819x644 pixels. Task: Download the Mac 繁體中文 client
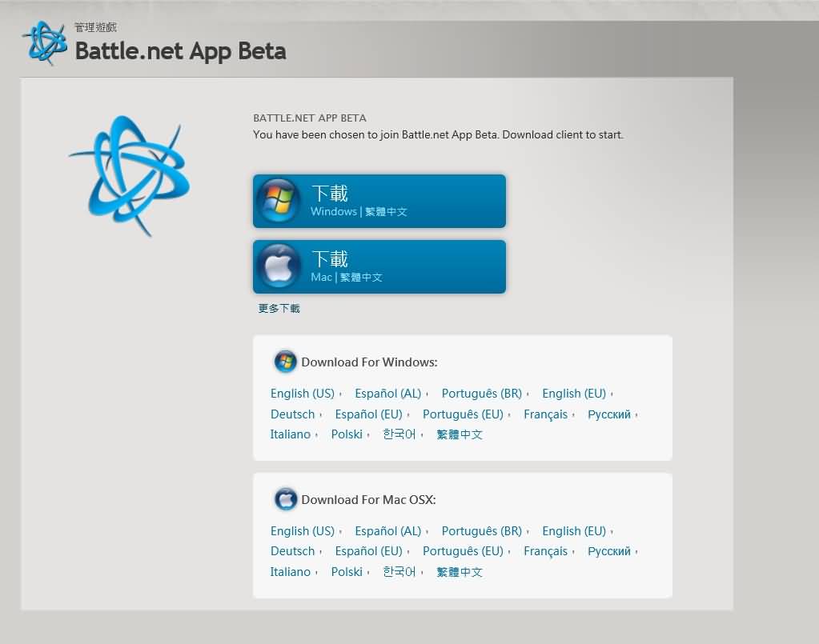[379, 266]
